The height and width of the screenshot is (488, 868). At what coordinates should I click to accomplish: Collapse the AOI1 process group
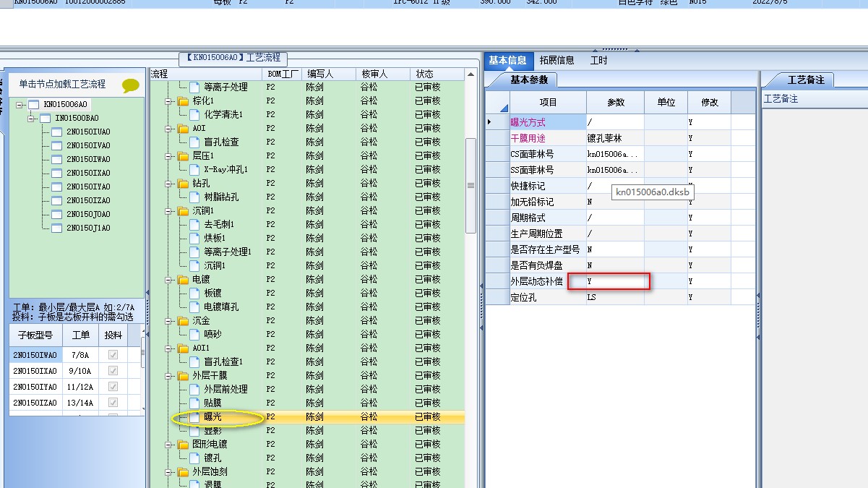[168, 348]
